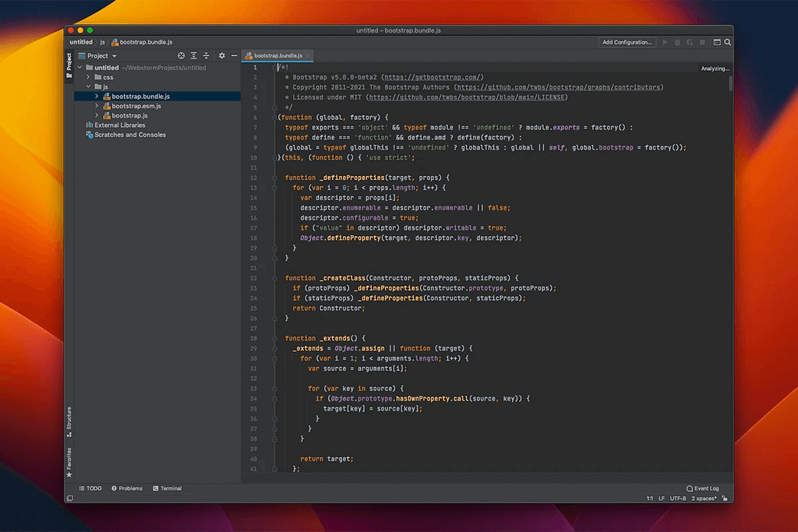Toggle the writable/read-only lock in the status bar

coord(725,499)
